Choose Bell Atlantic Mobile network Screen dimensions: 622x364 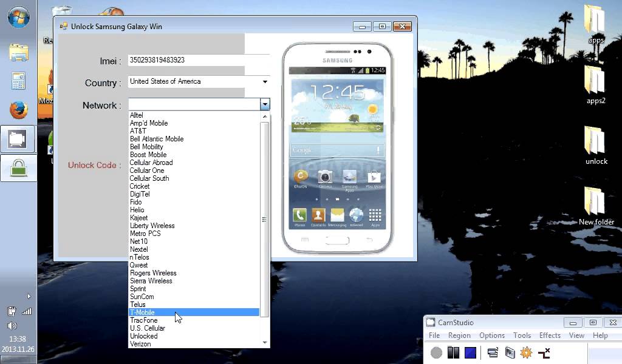[x=194, y=139]
